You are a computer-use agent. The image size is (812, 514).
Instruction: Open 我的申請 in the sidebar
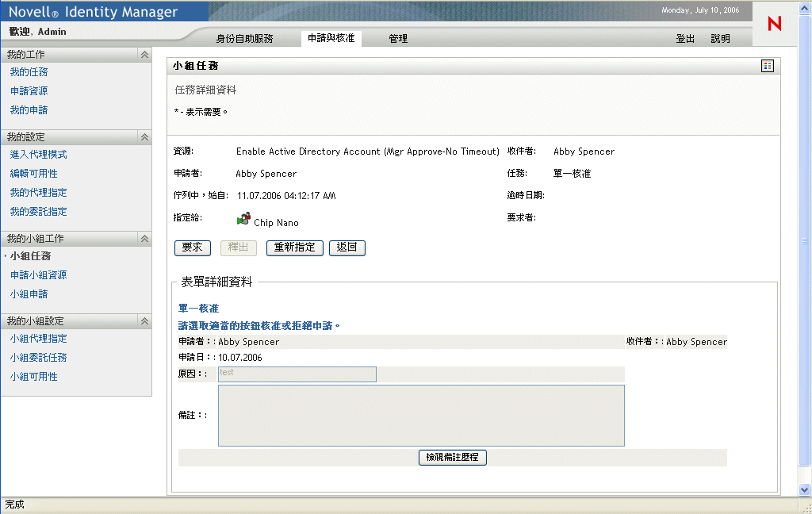[29, 109]
